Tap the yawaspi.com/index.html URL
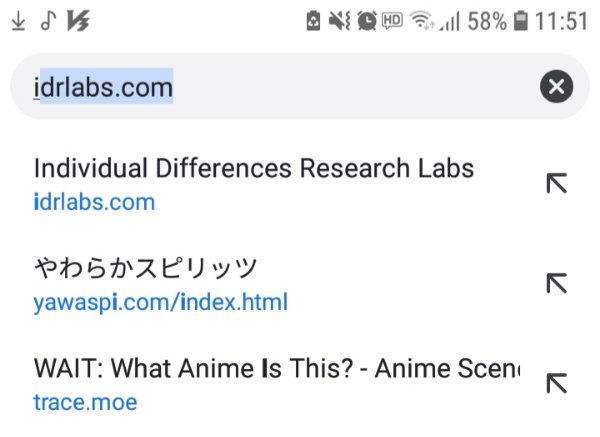 pos(160,302)
